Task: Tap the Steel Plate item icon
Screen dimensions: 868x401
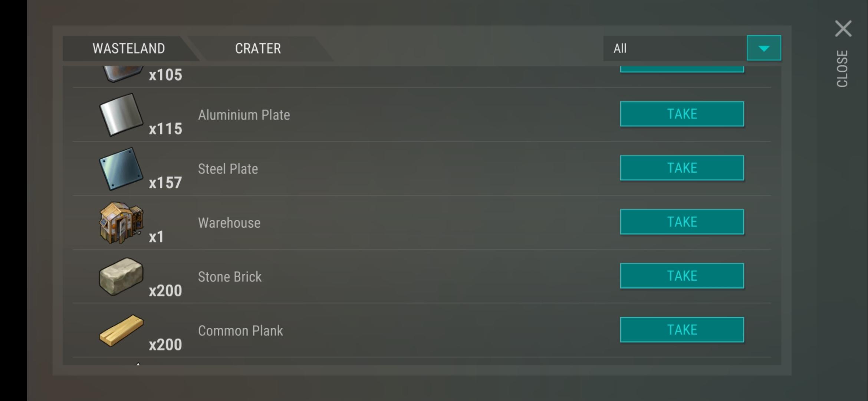Action: click(121, 169)
